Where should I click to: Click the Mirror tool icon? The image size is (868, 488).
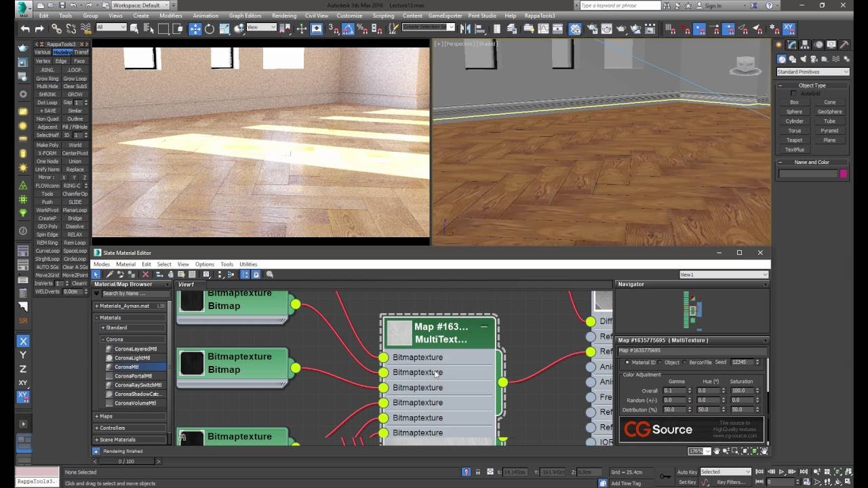point(466,28)
